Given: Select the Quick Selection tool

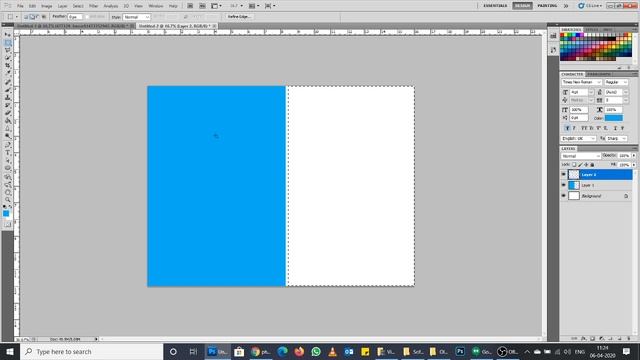Looking at the screenshot, I should 7,58.
